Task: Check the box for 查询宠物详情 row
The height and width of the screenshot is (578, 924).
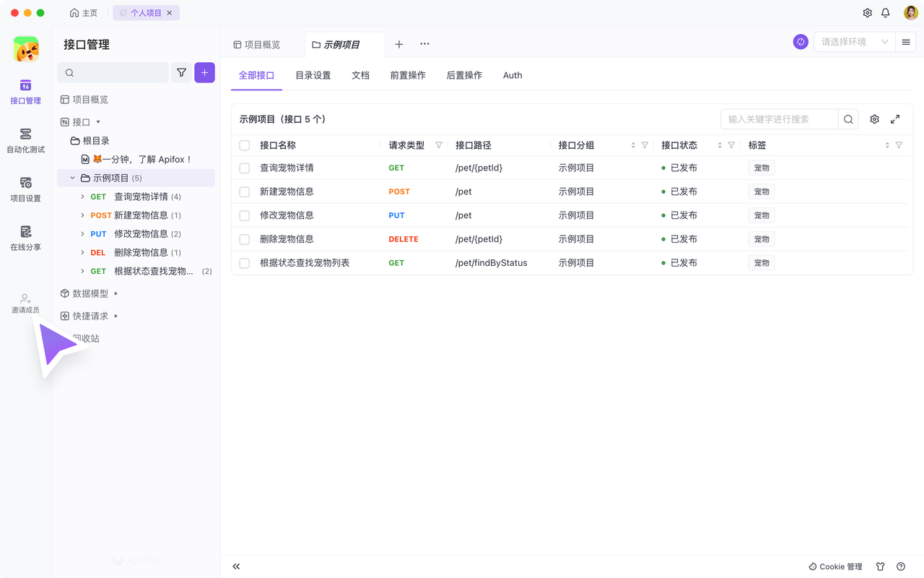Action: click(x=245, y=168)
